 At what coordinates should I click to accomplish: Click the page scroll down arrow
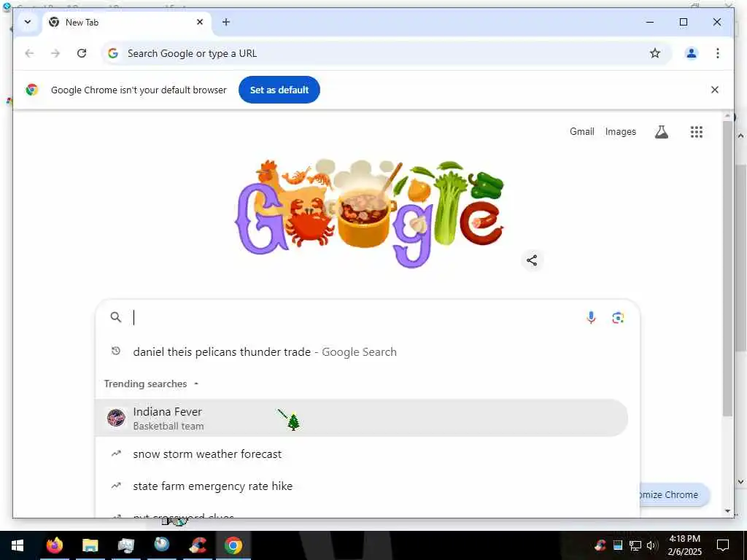coord(727,511)
